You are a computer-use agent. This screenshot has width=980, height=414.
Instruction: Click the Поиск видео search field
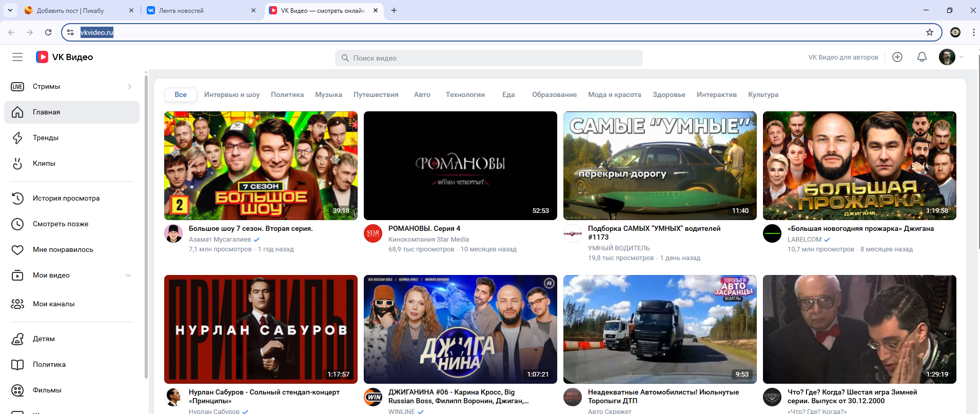[488, 58]
